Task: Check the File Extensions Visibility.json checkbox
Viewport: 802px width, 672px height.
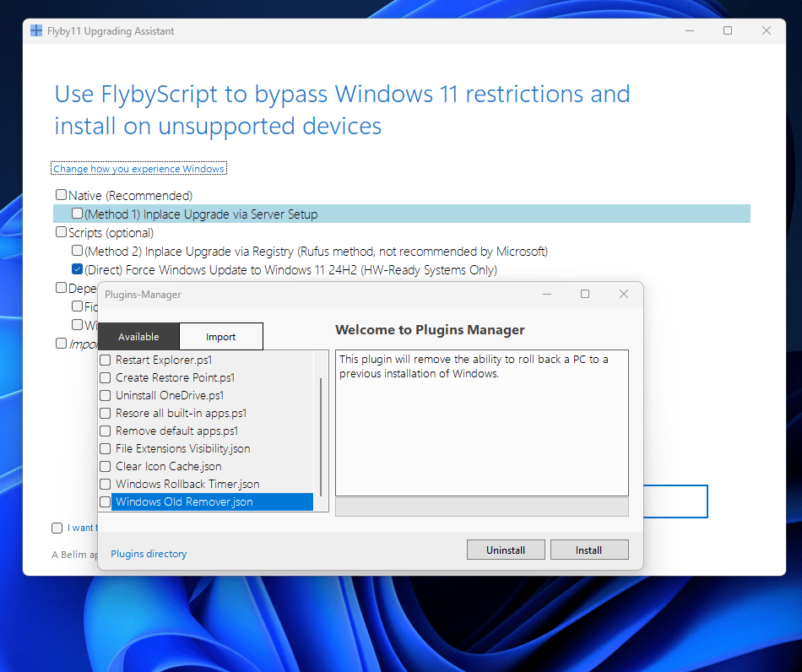Action: [x=105, y=448]
